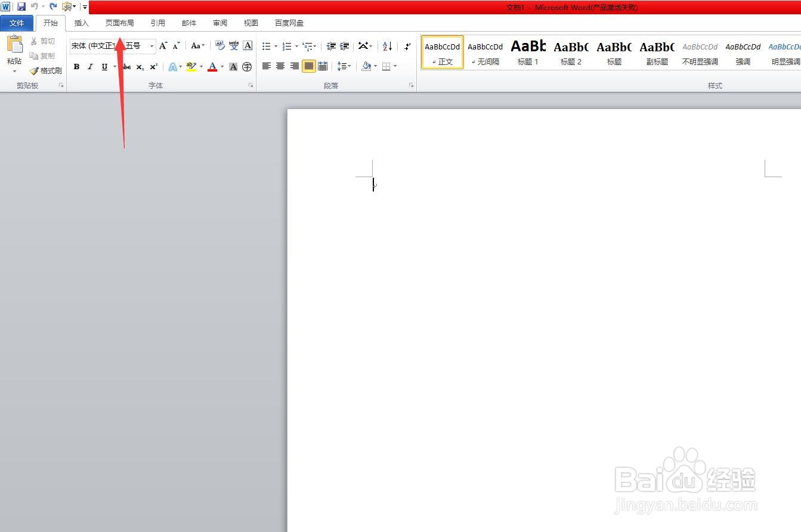Screen dimensions: 801x532
Task: Open the Clipboard pane launcher (剪贴板)
Action: (x=61, y=86)
